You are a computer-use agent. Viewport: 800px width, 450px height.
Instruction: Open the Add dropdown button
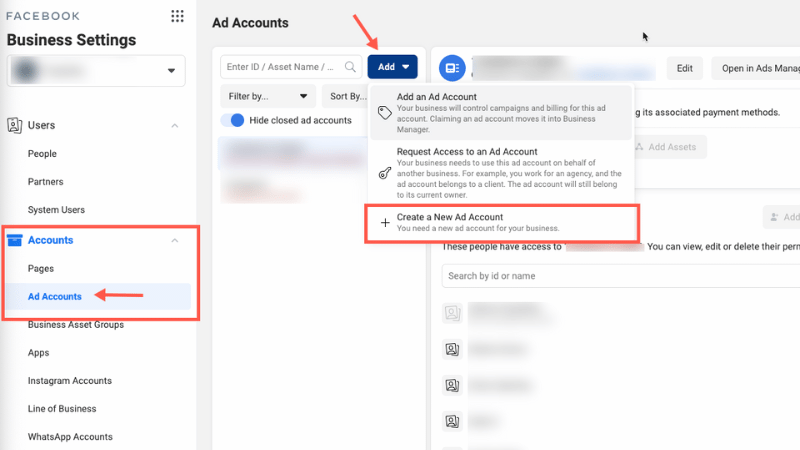click(x=392, y=67)
